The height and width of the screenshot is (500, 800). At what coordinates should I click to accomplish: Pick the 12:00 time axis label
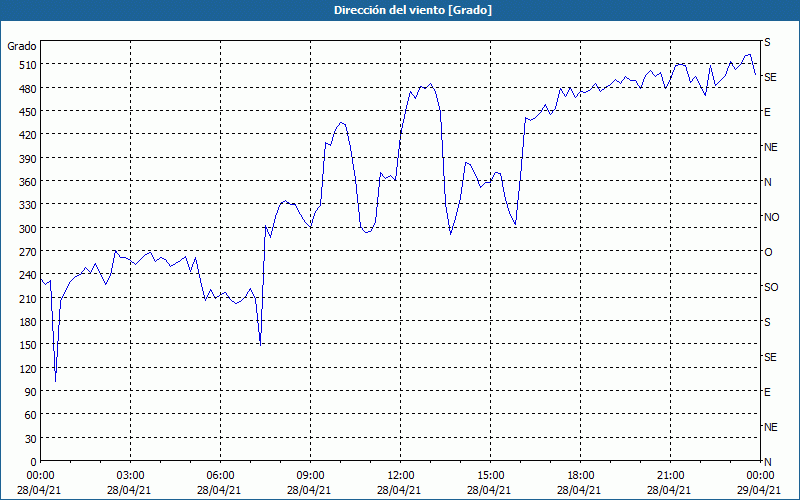click(401, 476)
